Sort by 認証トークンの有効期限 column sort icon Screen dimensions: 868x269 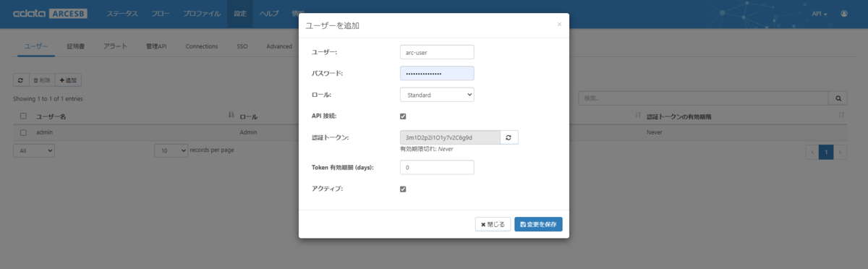(841, 116)
